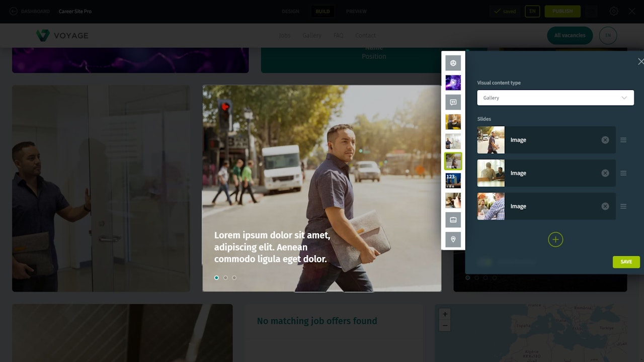Open the Contact nav link
The image size is (644, 362).
(366, 35)
